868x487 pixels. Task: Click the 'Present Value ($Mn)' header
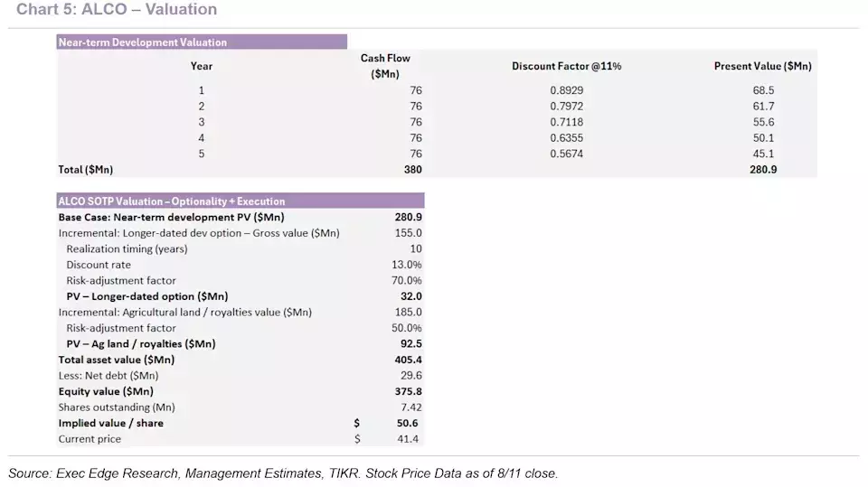763,66
